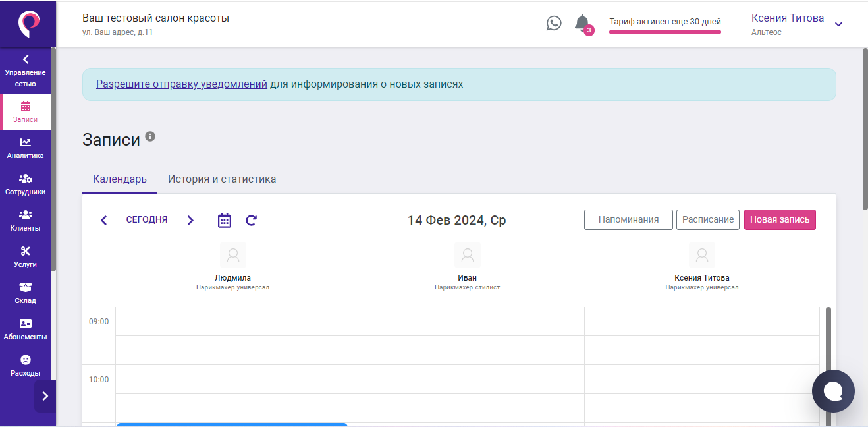Open the Клиенты section
868x427 pixels.
click(26, 220)
